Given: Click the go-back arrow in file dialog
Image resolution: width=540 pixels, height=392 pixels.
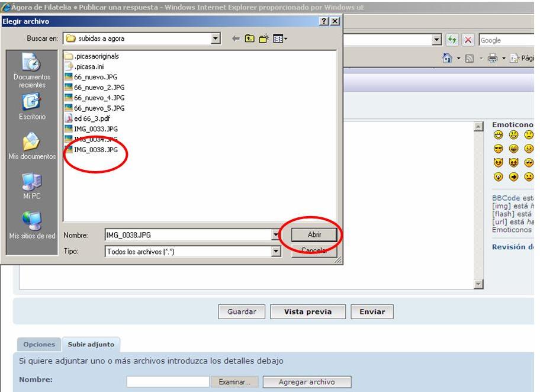Looking at the screenshot, I should [236, 38].
